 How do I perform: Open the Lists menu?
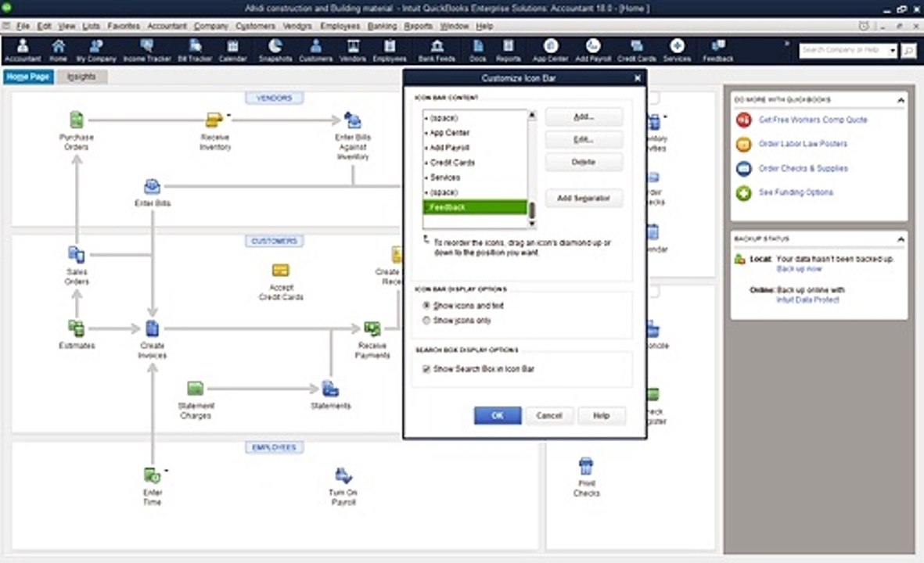point(91,26)
